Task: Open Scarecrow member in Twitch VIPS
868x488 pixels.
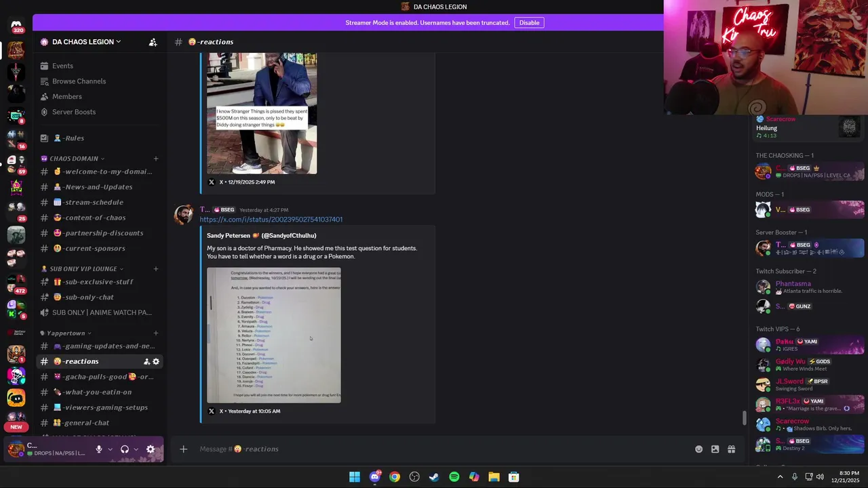Action: point(793,422)
